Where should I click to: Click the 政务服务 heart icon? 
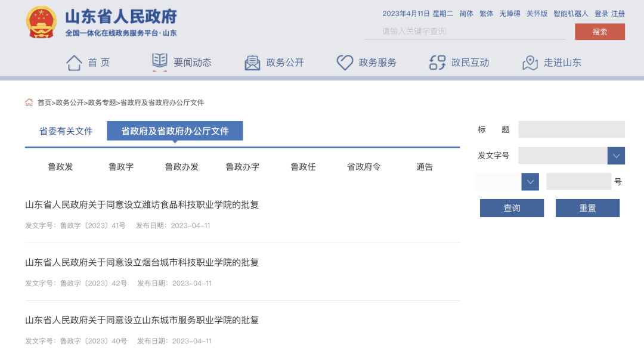tap(345, 61)
